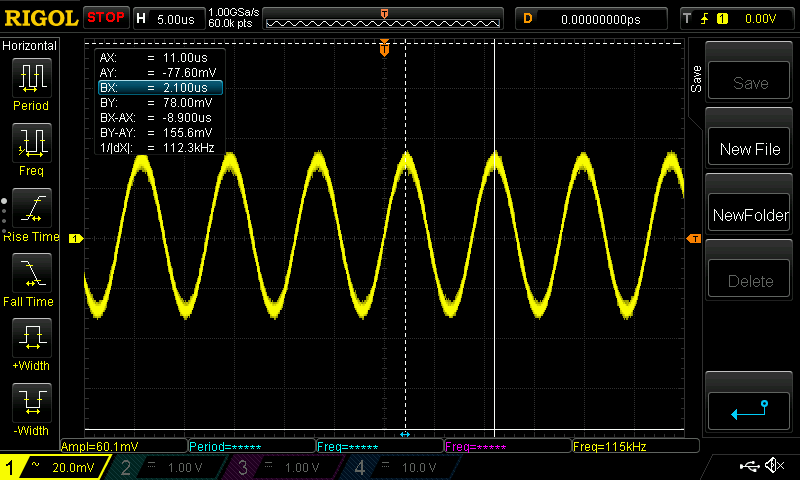Click the orange trigger position marker
Image resolution: width=800 pixels, height=480 pixels.
[384, 48]
